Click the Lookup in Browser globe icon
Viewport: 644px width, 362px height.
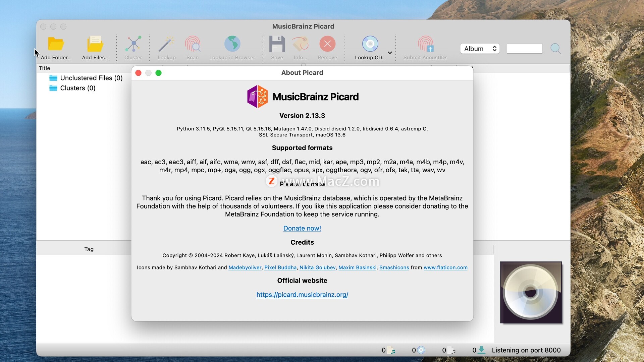click(232, 44)
